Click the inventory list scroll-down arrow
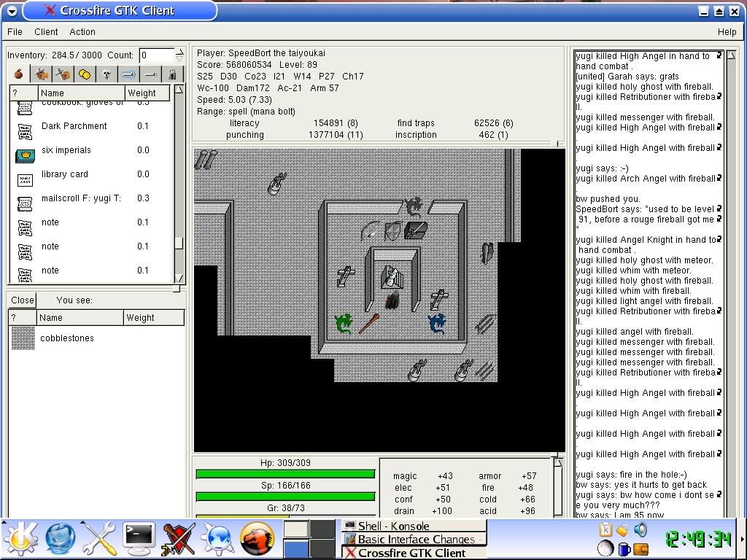The width and height of the screenshot is (747, 560). point(179,279)
